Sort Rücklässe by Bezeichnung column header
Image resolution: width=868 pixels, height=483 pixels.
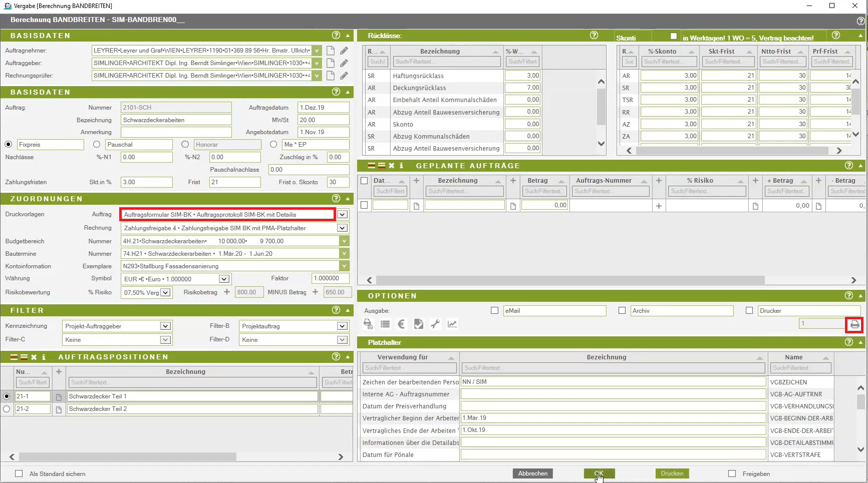440,52
